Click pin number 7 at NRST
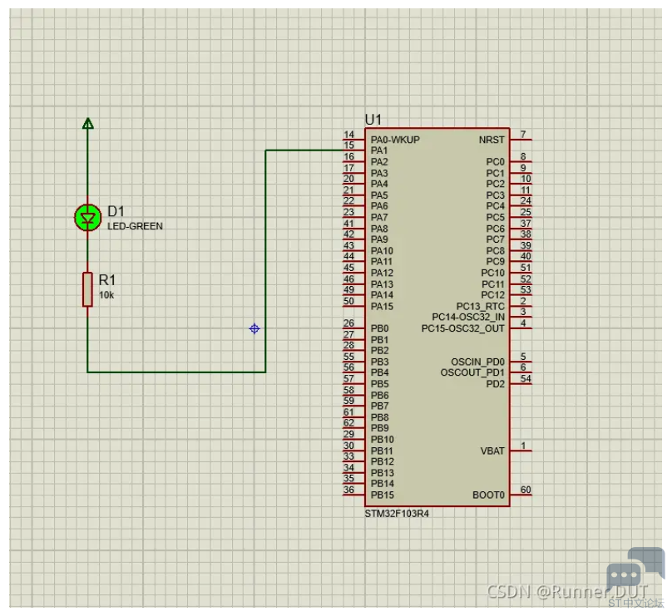This screenshot has width=672, height=616. click(523, 135)
